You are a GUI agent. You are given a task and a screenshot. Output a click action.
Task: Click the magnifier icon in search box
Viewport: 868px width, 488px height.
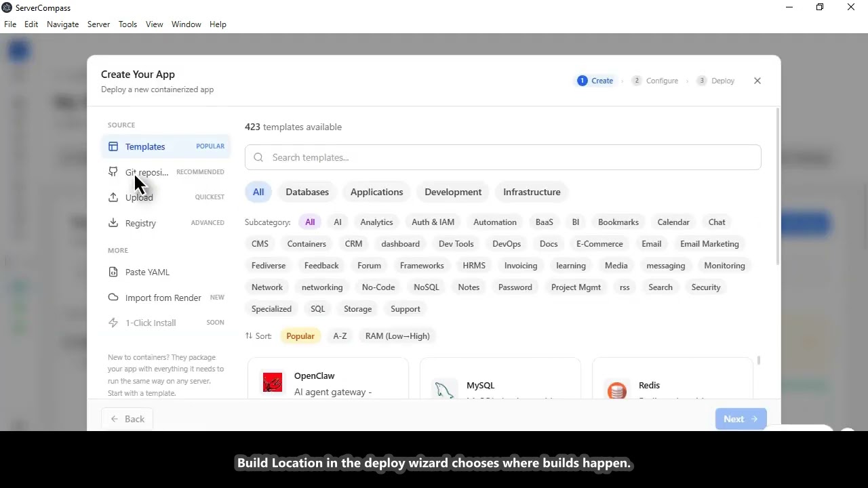tap(258, 157)
